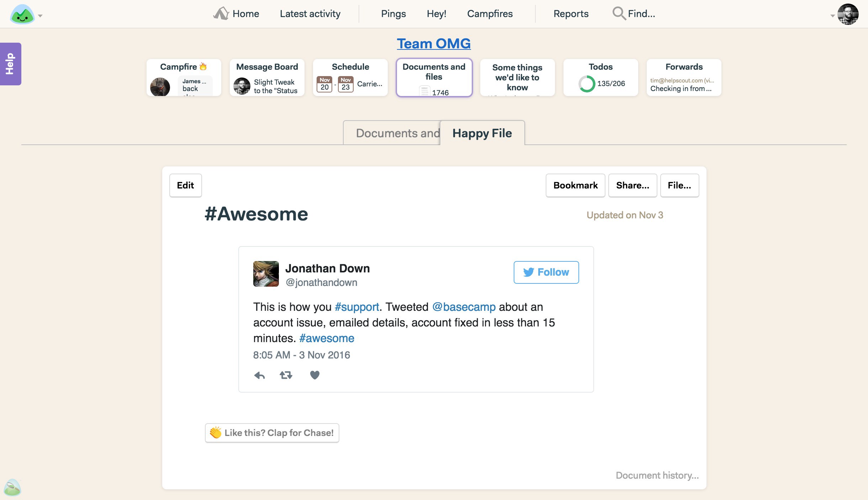
Task: Open the Team OMG project link
Action: click(434, 43)
